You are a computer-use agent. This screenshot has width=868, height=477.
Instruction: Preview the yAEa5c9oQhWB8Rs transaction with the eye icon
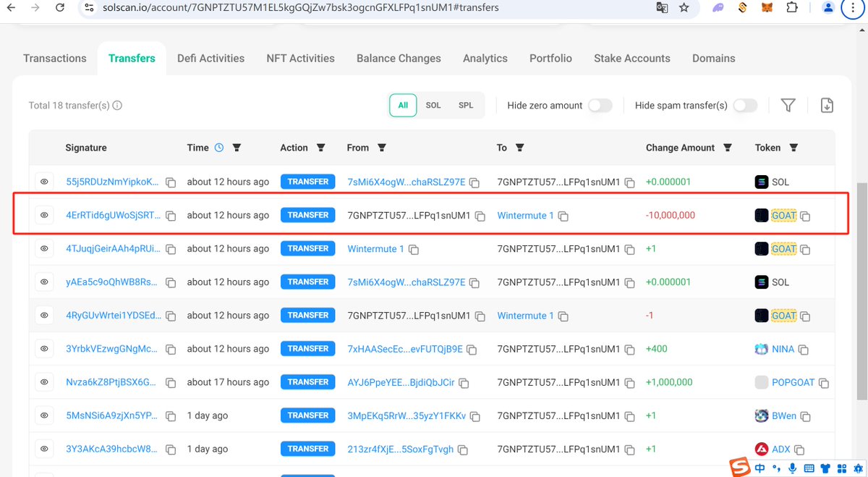[x=44, y=282]
